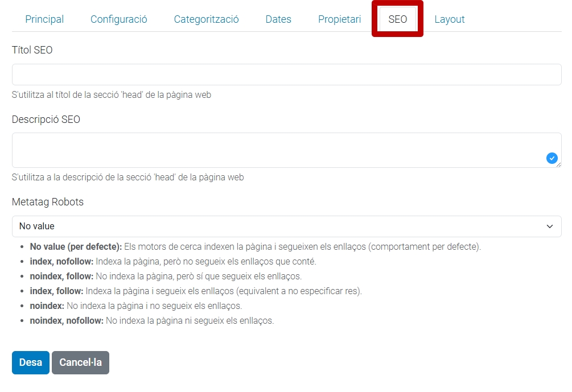Click inside the Descripció SEO textarea
The width and height of the screenshot is (572, 392).
pos(279,150)
